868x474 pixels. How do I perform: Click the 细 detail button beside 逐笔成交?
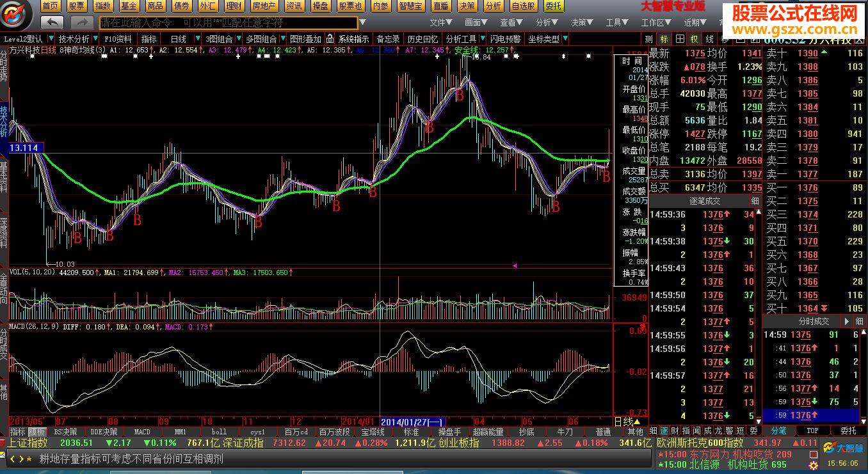coord(755,201)
